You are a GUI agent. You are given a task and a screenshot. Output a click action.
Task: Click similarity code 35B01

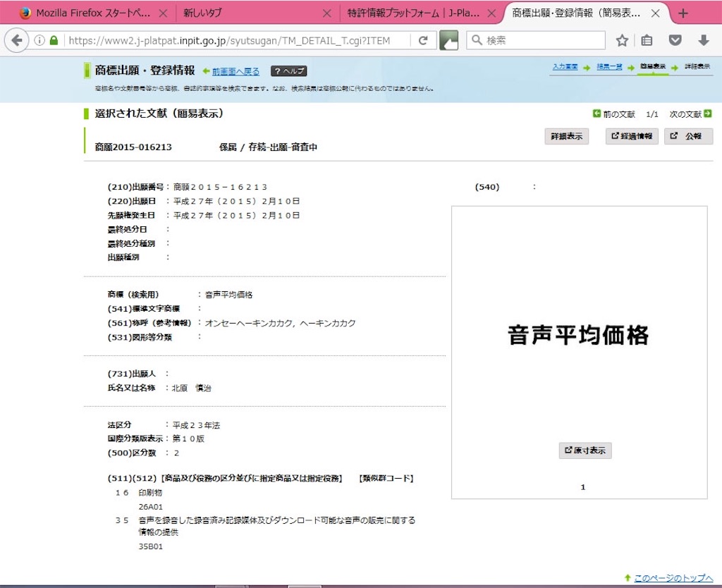point(151,546)
